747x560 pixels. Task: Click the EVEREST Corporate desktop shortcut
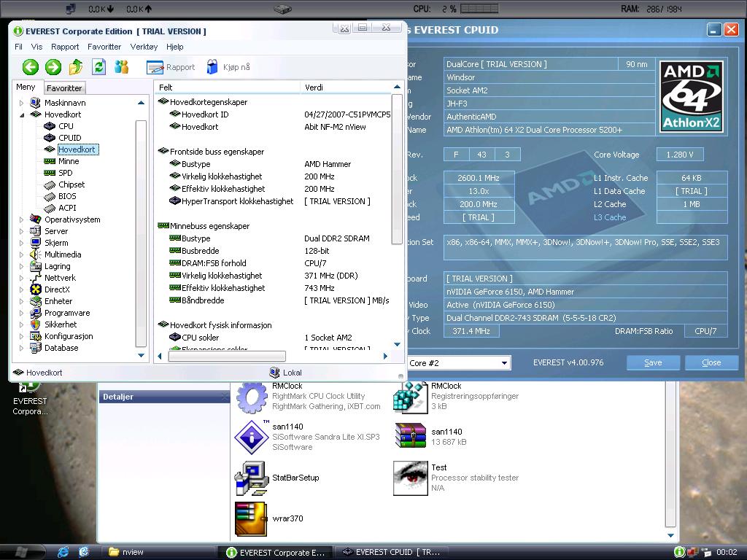[x=29, y=400]
